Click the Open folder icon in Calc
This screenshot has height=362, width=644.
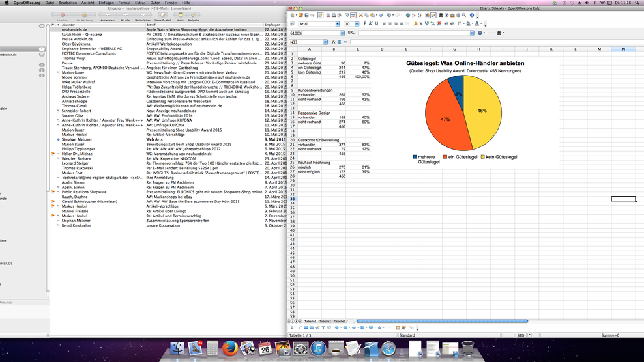[x=300, y=15]
